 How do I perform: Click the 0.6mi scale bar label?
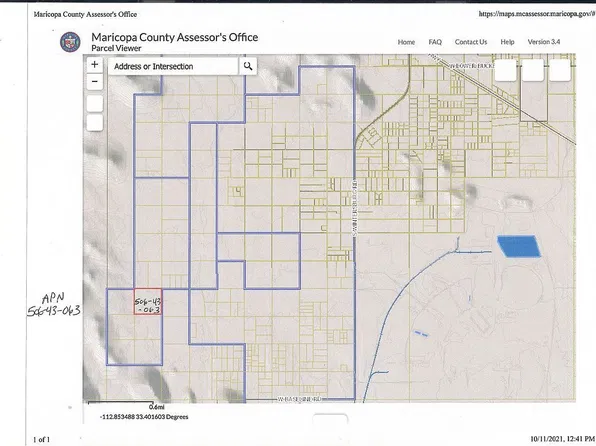[157, 406]
